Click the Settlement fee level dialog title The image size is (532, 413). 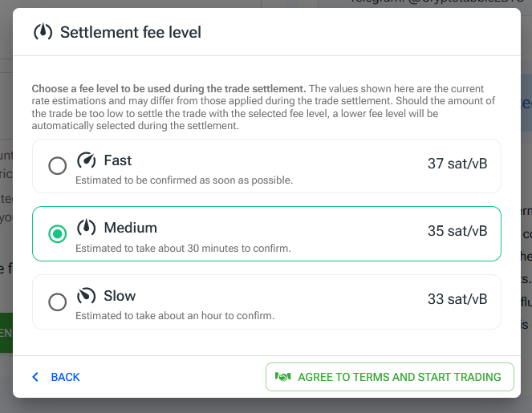click(131, 32)
